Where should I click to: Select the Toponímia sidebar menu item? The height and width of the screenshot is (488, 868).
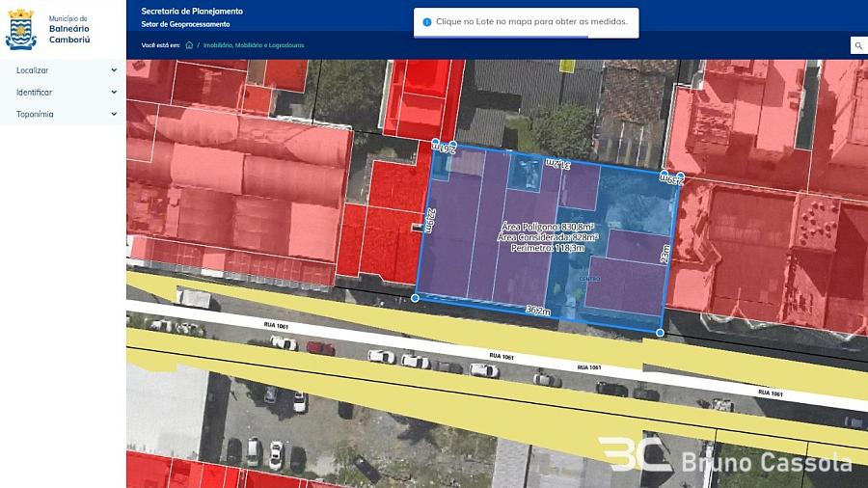click(x=36, y=114)
